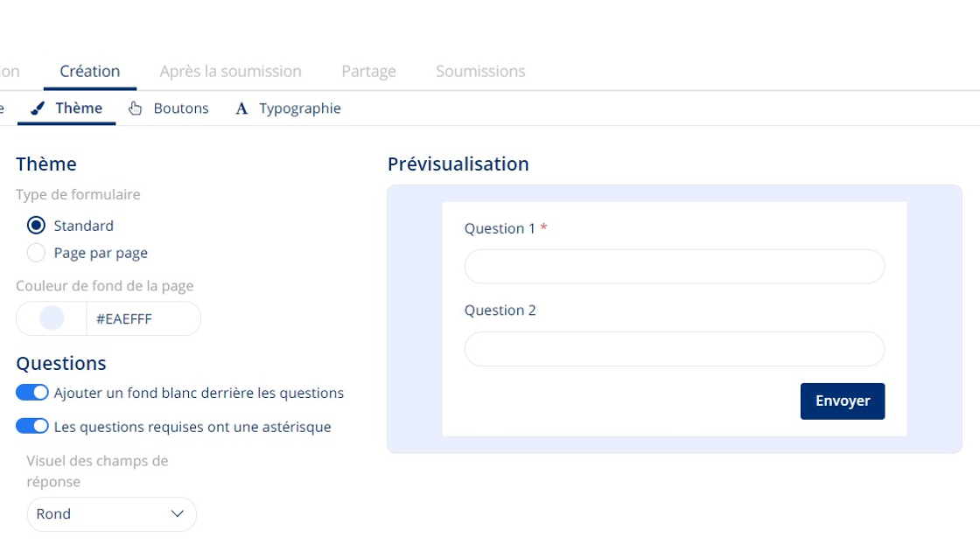Click the Question 1 answer field
Image resolution: width=980 pixels, height=558 pixels.
[x=675, y=266]
